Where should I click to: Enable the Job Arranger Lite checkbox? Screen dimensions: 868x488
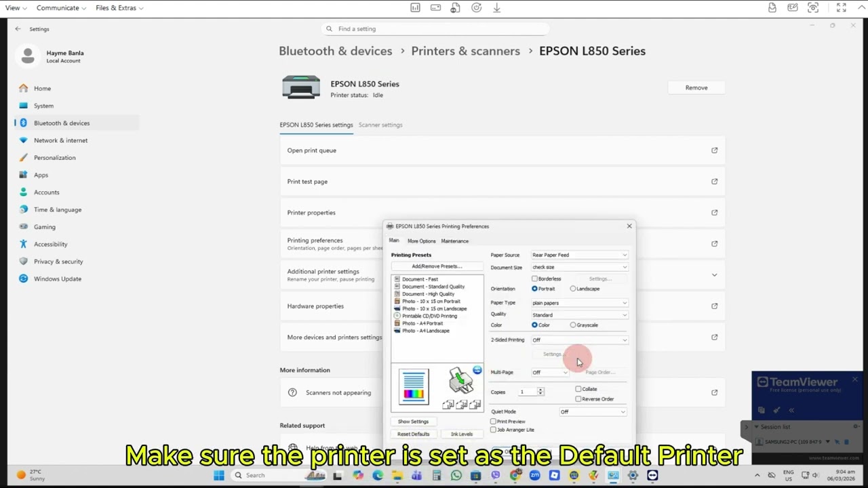coord(494,430)
